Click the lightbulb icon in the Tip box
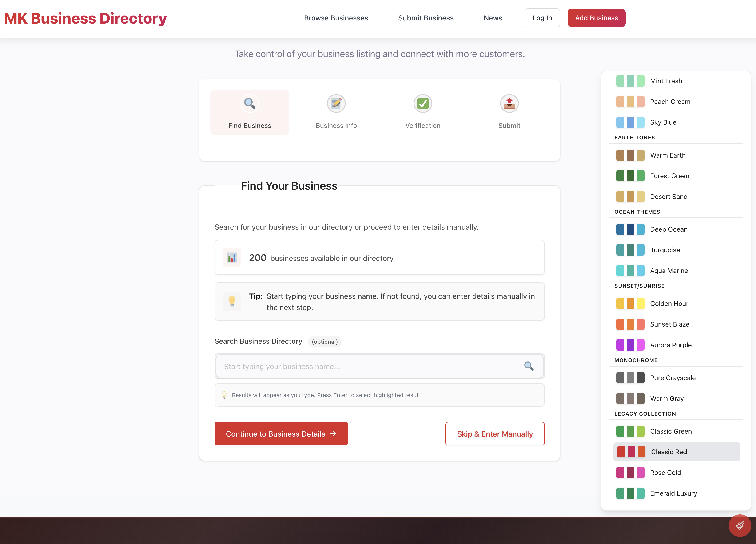756x544 pixels. point(232,301)
